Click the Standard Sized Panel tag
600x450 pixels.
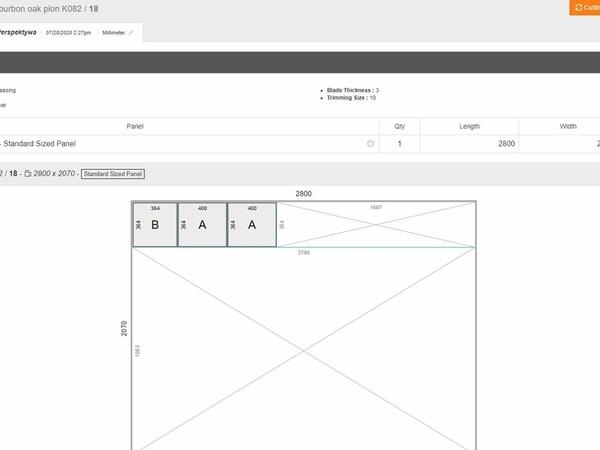tap(113, 174)
